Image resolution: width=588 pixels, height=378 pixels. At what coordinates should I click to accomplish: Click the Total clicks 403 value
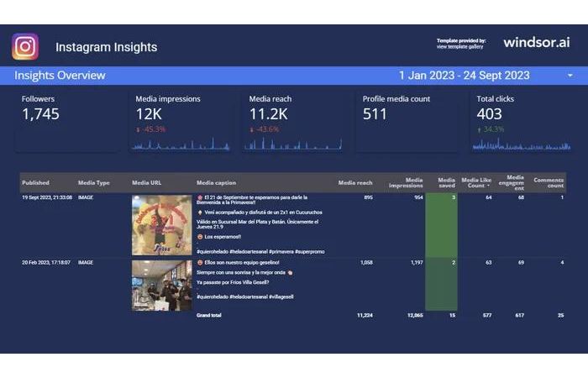[x=489, y=114]
